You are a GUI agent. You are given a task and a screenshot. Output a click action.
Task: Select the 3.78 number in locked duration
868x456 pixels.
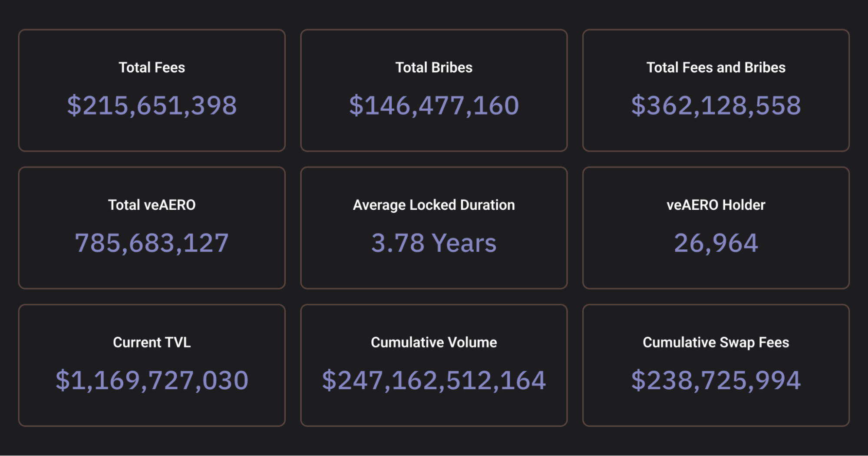pos(397,243)
